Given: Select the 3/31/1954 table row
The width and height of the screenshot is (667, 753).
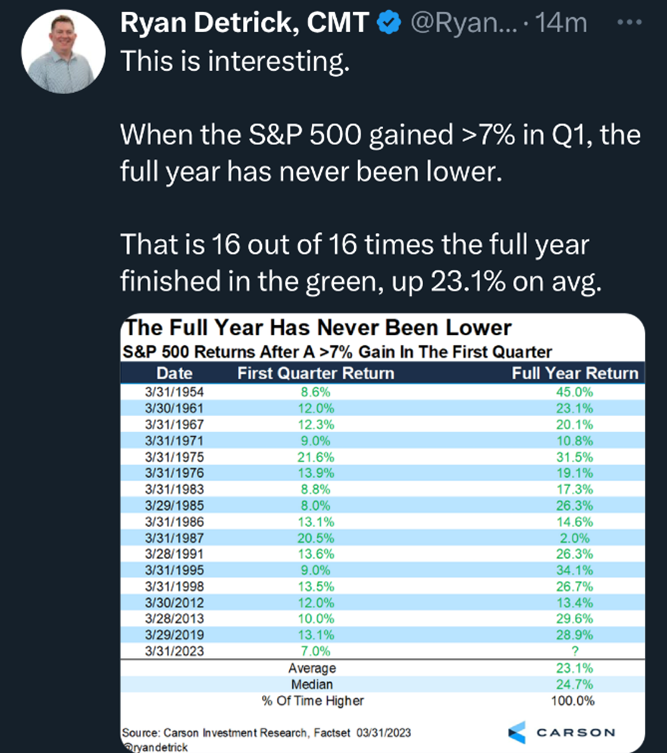Looking at the screenshot, I should [x=380, y=394].
